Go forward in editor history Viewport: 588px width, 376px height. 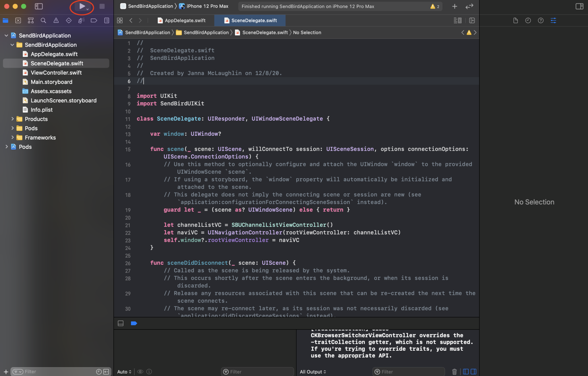(140, 20)
